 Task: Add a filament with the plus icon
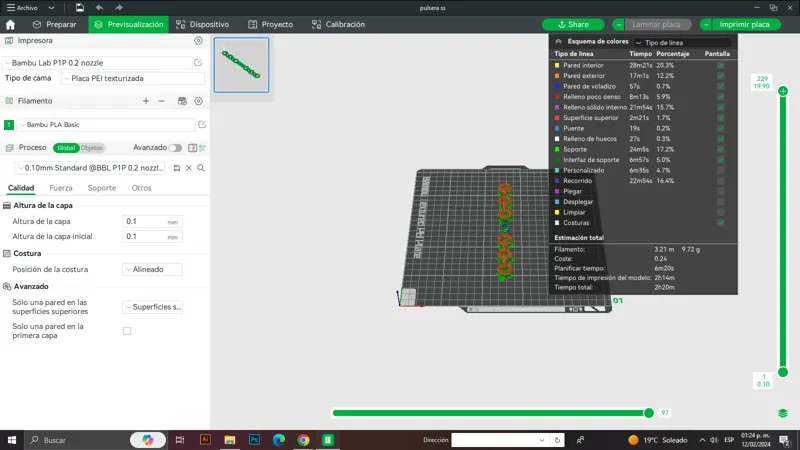tap(146, 101)
